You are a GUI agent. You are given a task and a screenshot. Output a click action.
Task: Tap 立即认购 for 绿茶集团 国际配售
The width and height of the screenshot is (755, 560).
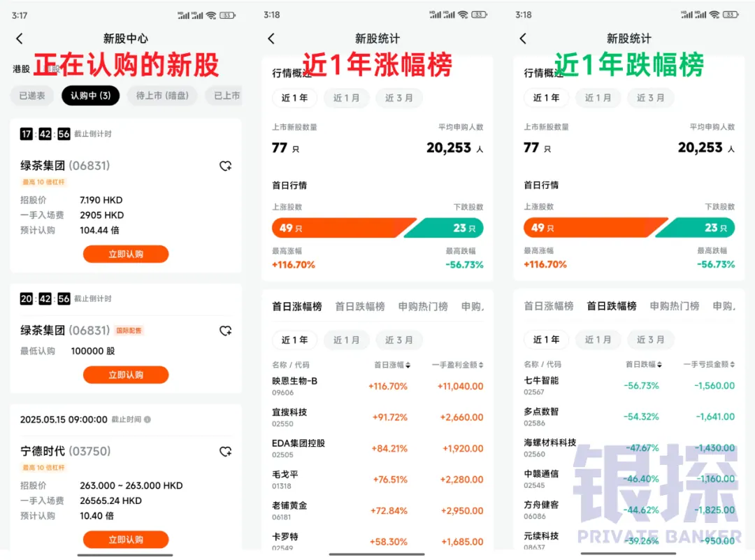click(126, 375)
